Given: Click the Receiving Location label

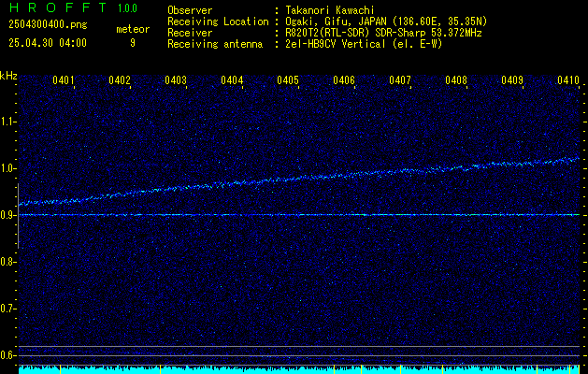Looking at the screenshot, I should [218, 22].
